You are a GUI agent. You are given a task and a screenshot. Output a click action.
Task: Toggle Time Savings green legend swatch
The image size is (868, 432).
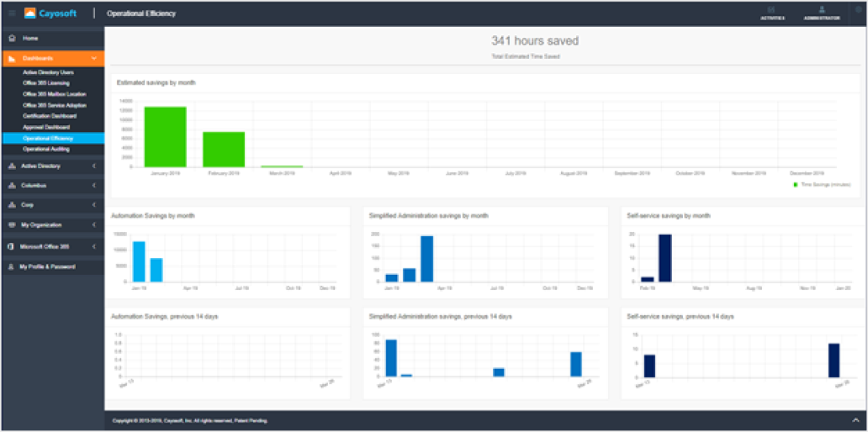coord(796,184)
